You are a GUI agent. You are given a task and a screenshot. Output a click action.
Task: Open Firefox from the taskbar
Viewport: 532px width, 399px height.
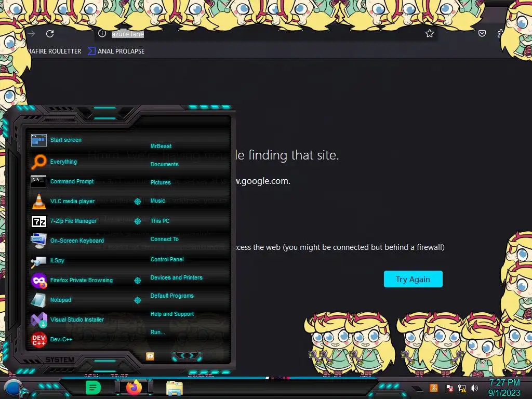point(134,388)
